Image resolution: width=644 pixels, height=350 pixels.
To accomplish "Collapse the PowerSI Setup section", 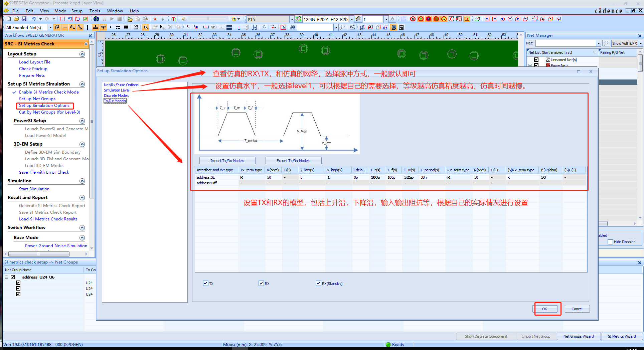I will [x=82, y=121].
